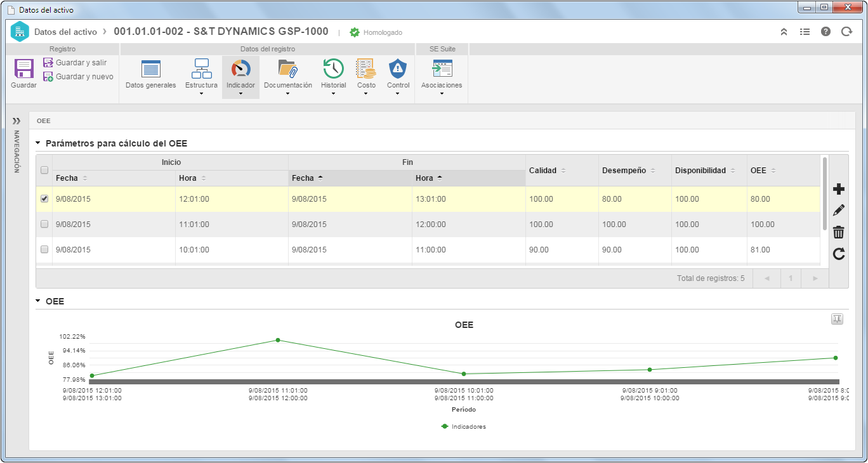Toggle the select-all header checkbox
This screenshot has width=868, height=463.
44,170
